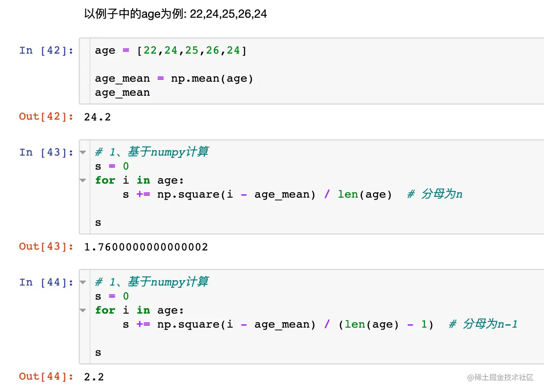Place cursor on the age list assignment line
This screenshot has width=544, height=392.
[x=171, y=50]
